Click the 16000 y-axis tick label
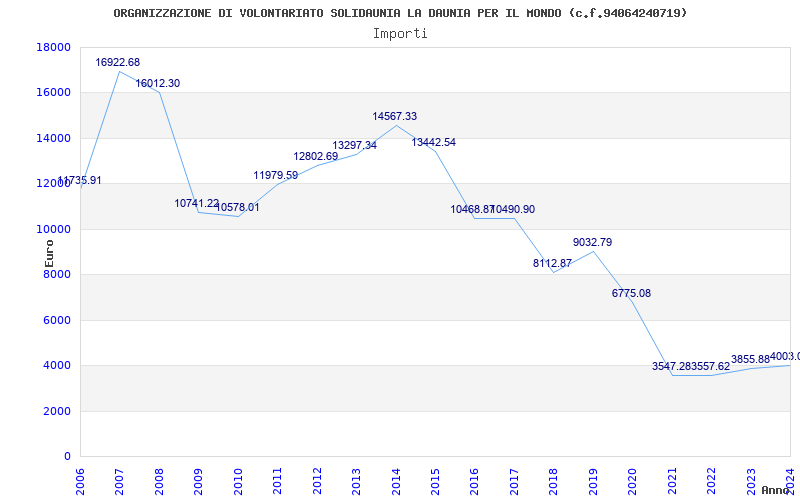This screenshot has width=800, height=500. pos(54,93)
